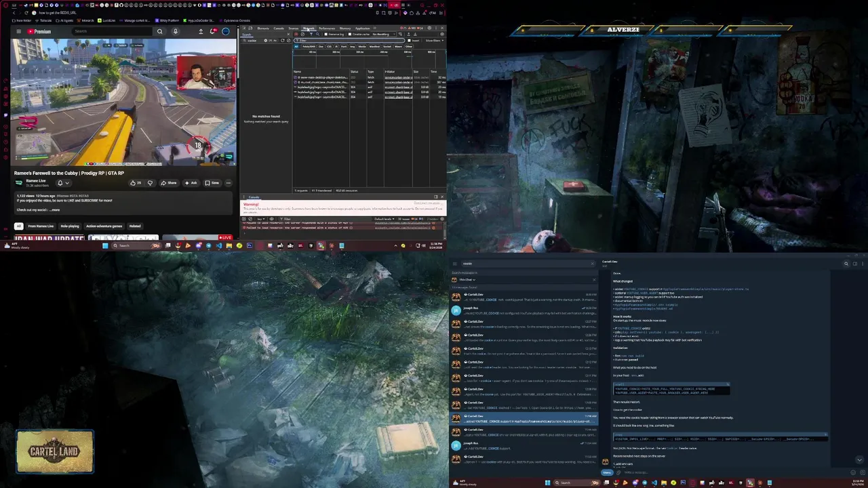Open VS Code from right taskbar
The height and width of the screenshot is (488, 868).
[x=654, y=483]
